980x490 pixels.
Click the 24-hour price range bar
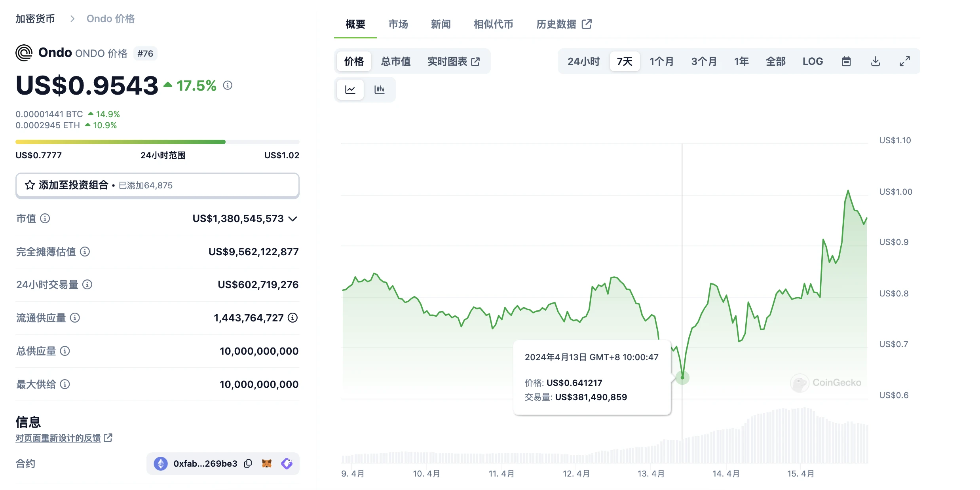tap(157, 141)
